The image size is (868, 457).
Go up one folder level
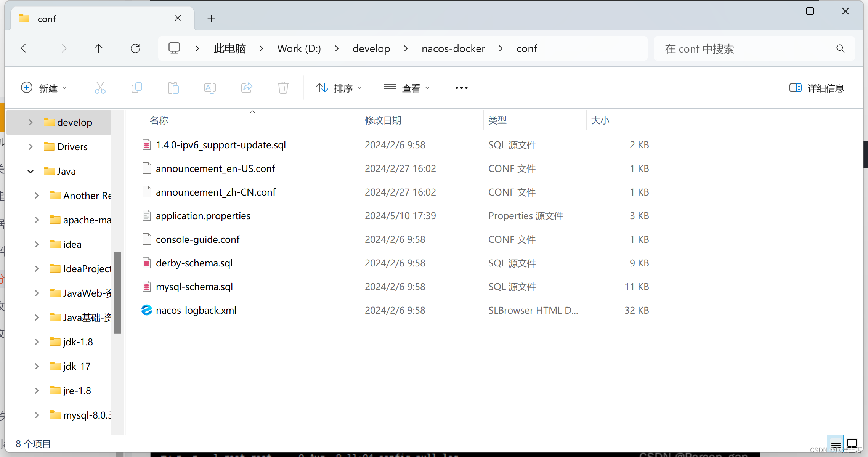click(x=98, y=48)
